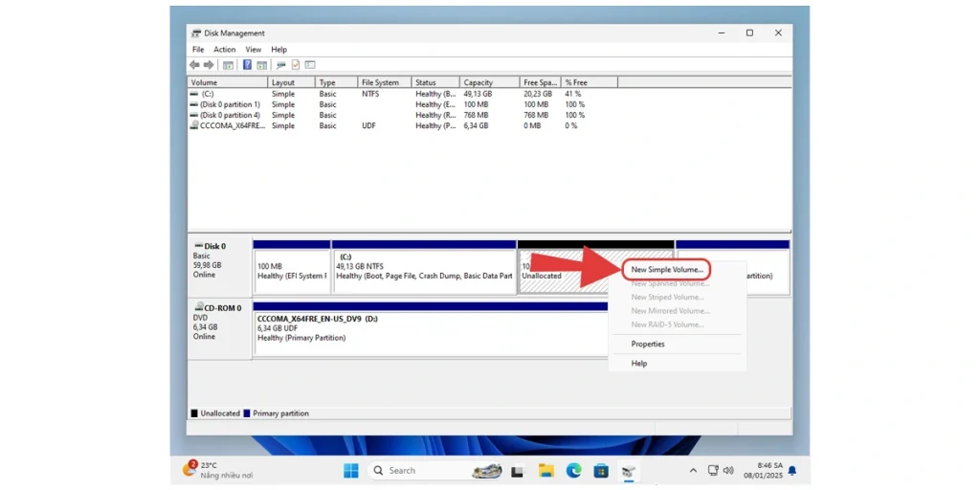Open Help via the blue question mark icon
Image resolution: width=980 pixels, height=490 pixels.
(247, 65)
